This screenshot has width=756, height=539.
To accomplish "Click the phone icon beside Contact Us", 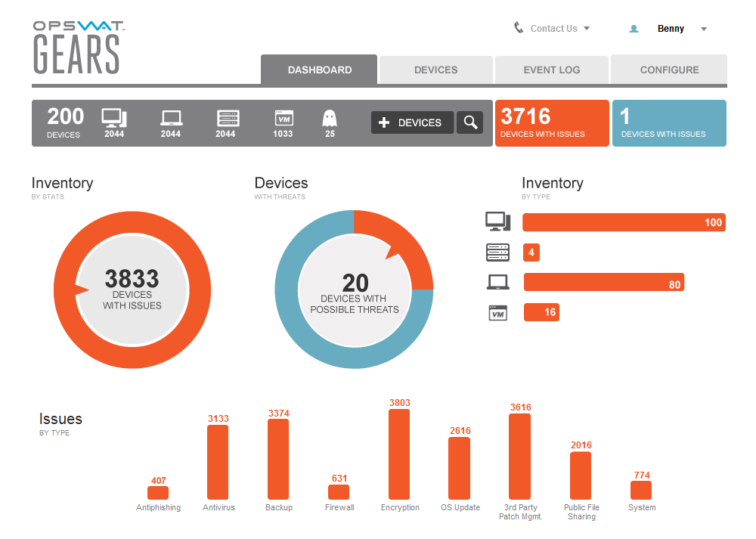I will [x=519, y=27].
